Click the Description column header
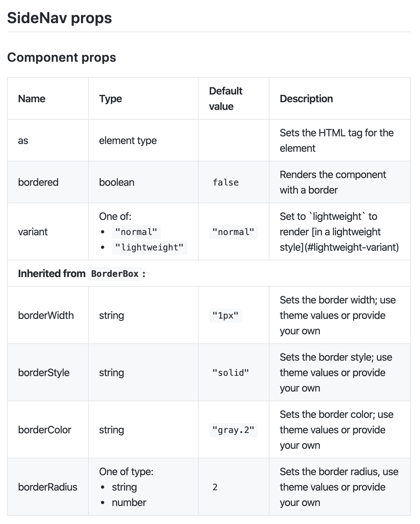 click(306, 99)
